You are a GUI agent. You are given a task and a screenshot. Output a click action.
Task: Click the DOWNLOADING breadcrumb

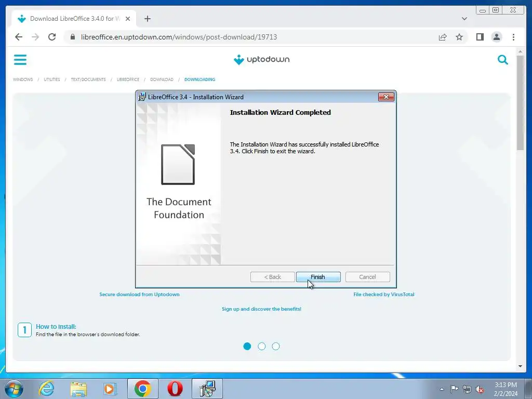click(199, 79)
